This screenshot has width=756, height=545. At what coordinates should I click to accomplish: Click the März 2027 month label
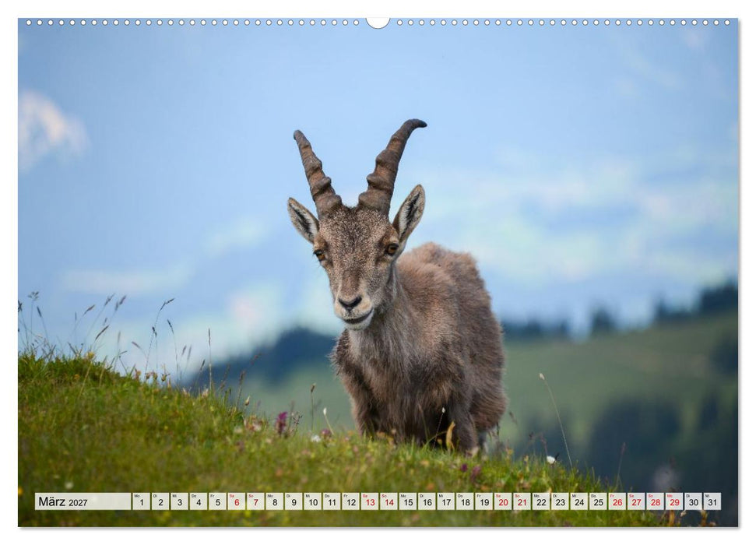coord(83,501)
